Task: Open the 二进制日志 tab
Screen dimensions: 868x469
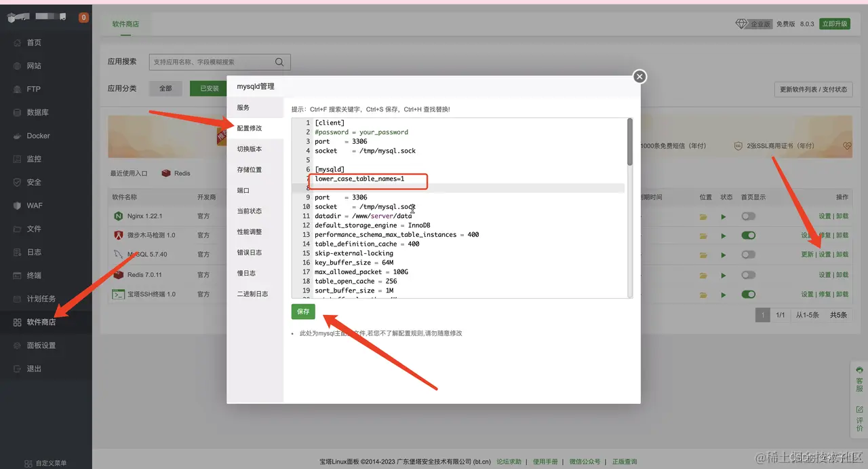Action: (x=255, y=294)
